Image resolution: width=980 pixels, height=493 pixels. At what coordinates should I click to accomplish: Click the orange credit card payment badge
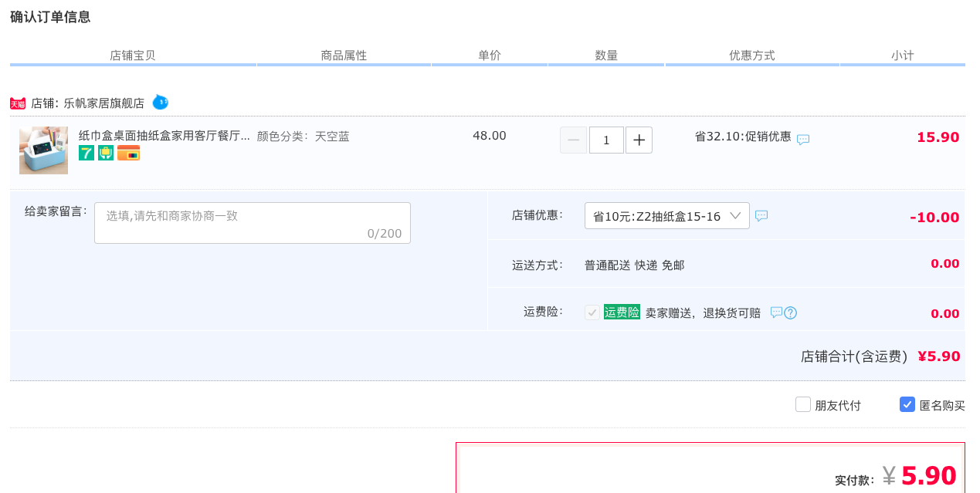(128, 153)
